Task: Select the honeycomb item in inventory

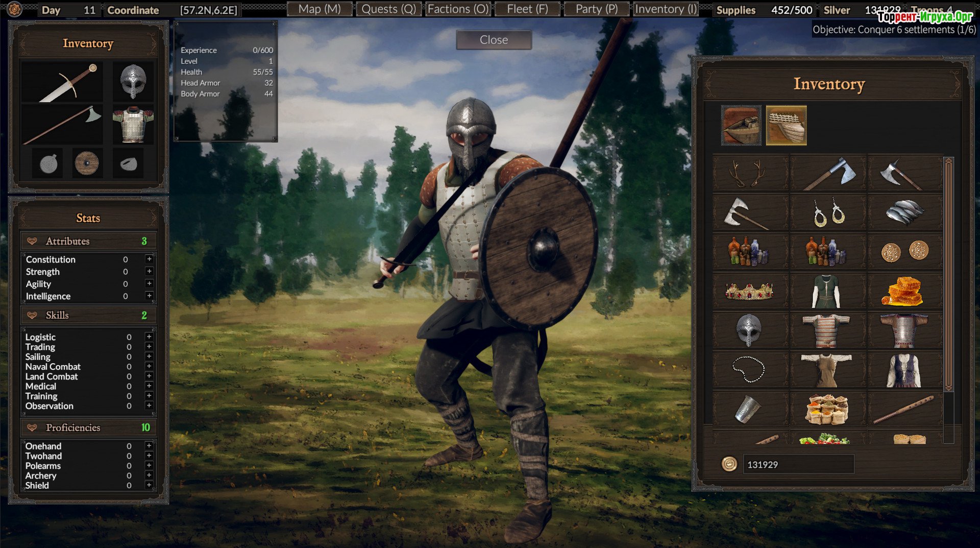Action: pyautogui.click(x=904, y=292)
